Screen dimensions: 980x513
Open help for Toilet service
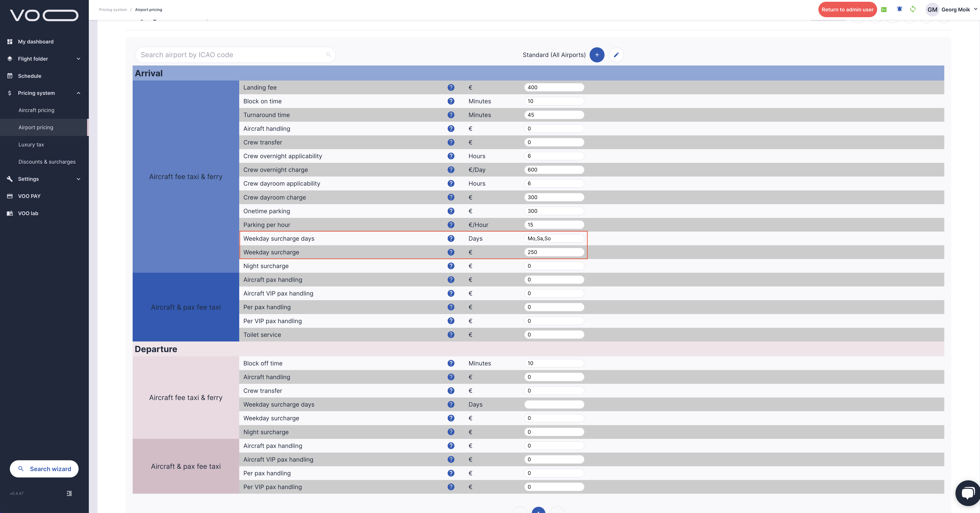pyautogui.click(x=451, y=335)
